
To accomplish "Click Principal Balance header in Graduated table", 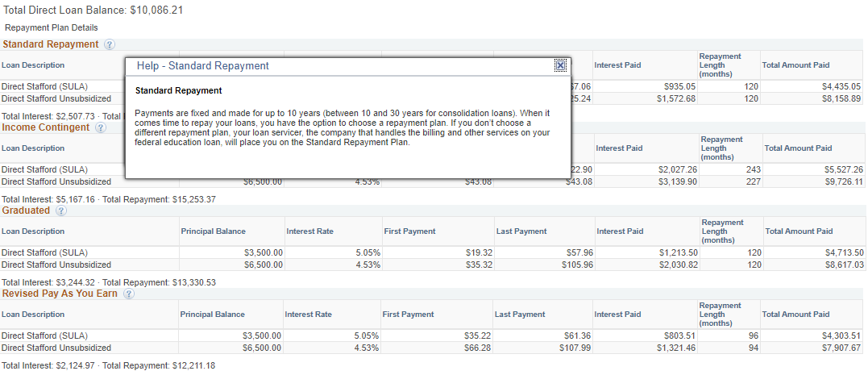I will [213, 231].
